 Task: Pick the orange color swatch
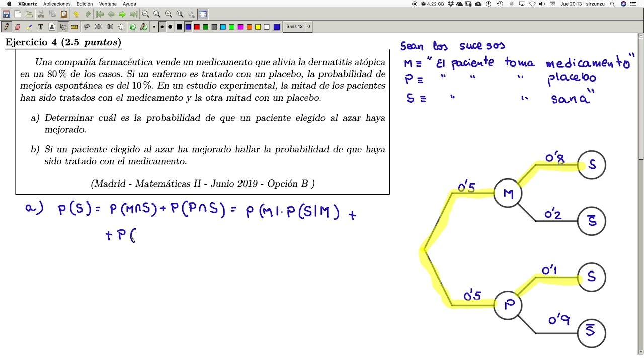[249, 27]
